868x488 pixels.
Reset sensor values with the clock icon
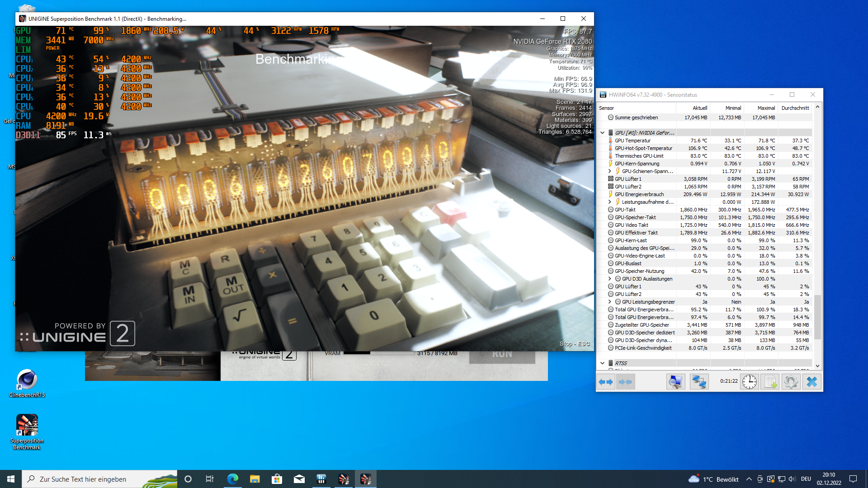pyautogui.click(x=750, y=382)
